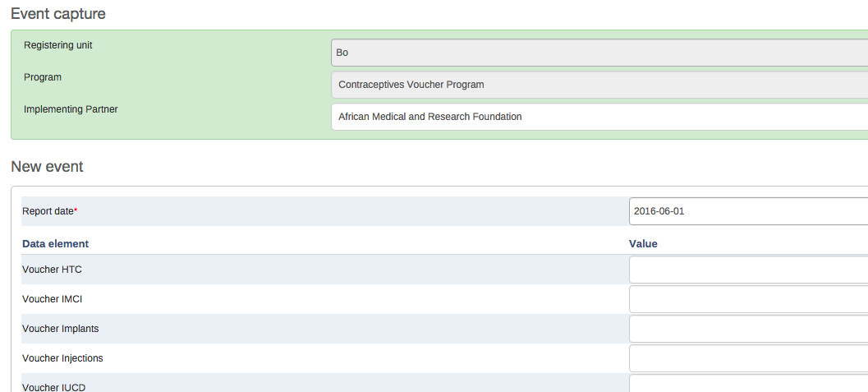The width and height of the screenshot is (868, 392).
Task: Click the Voucher Implants row label
Action: (x=61, y=329)
